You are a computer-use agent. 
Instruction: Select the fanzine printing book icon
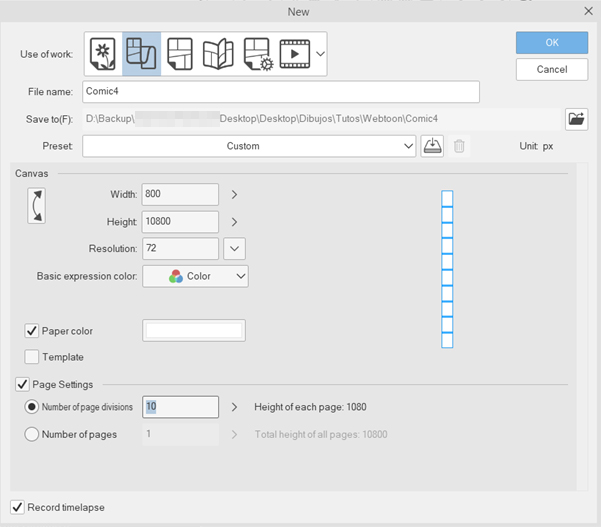click(x=218, y=54)
